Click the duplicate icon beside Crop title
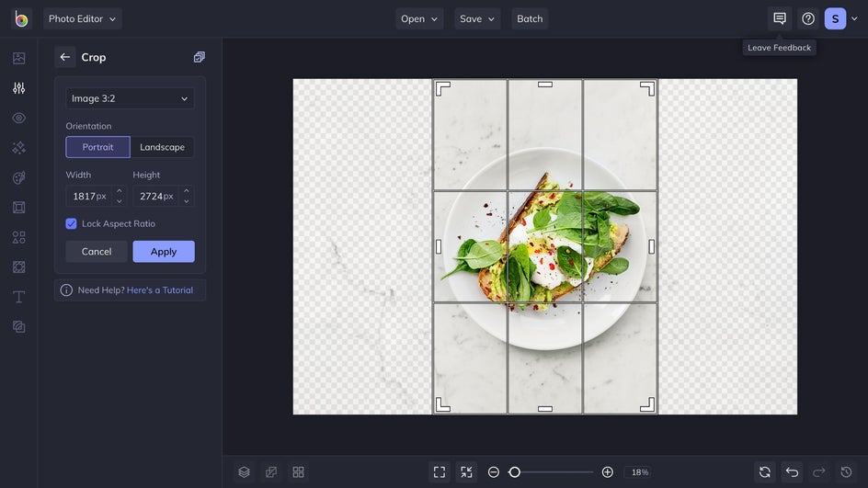 200,57
